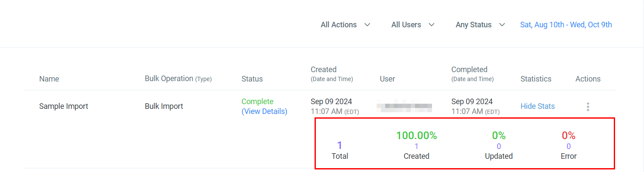
Task: Click the Bulk Operation column header
Action: click(x=178, y=79)
